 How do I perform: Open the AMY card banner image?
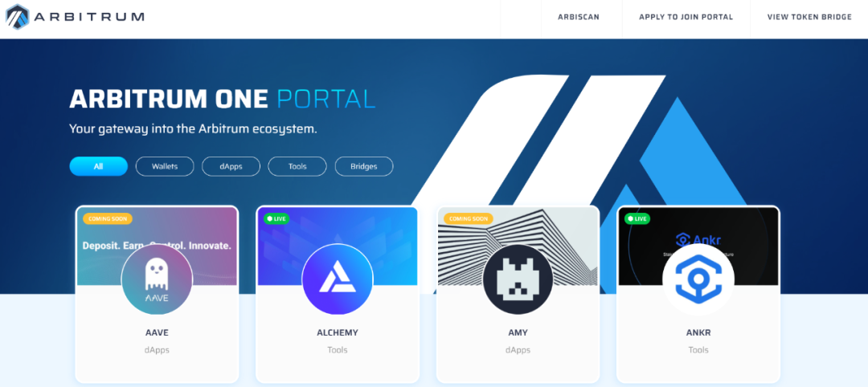(x=518, y=246)
